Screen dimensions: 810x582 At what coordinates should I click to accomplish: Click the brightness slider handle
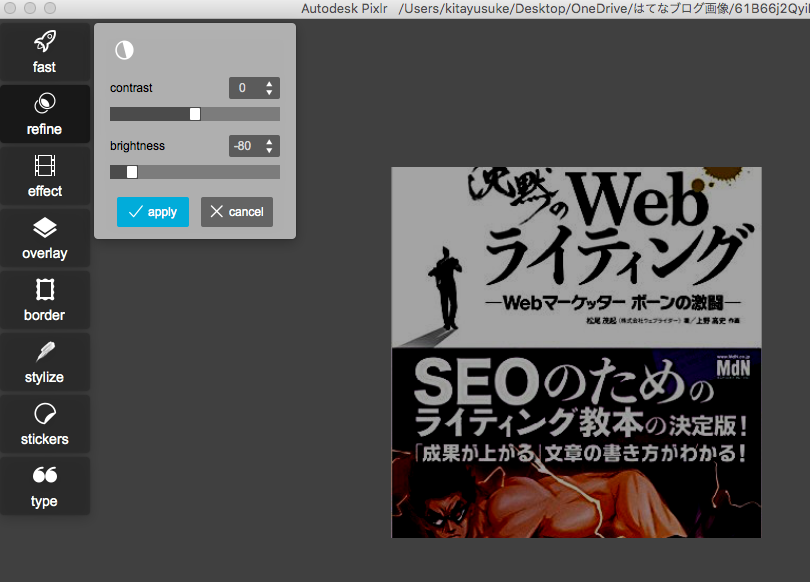[132, 172]
